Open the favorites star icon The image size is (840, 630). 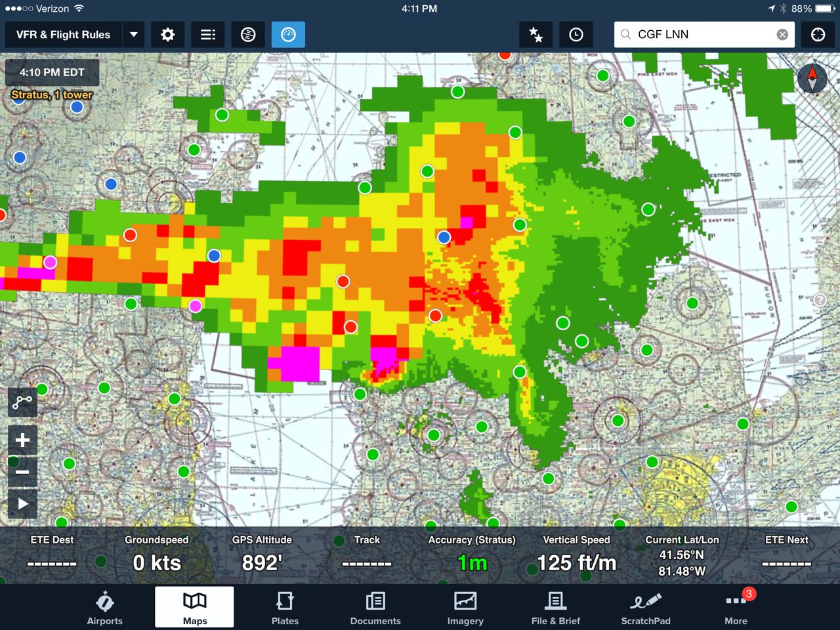pyautogui.click(x=535, y=35)
